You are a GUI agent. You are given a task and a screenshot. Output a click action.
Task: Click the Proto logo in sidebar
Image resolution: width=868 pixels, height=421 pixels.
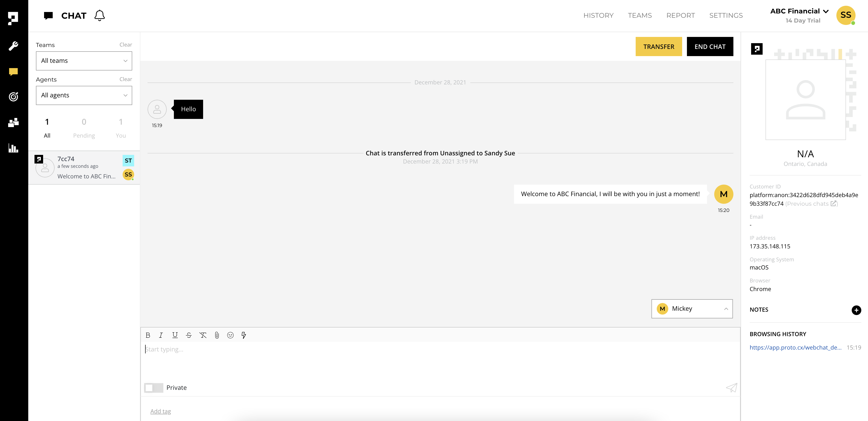tap(13, 18)
